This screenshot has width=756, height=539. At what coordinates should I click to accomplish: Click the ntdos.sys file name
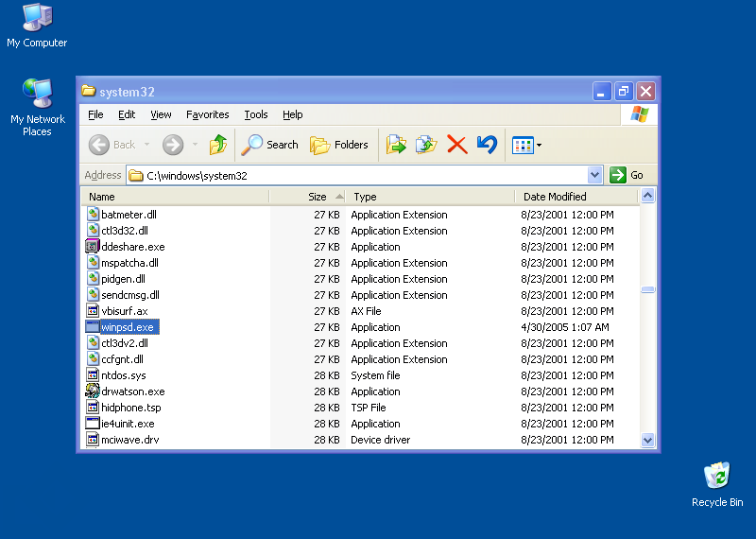click(124, 375)
